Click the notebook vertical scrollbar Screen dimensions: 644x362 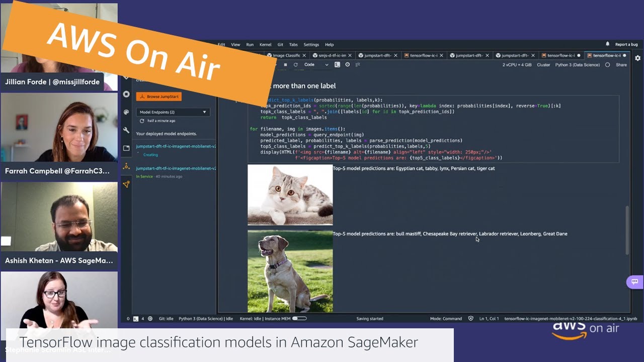tap(627, 230)
